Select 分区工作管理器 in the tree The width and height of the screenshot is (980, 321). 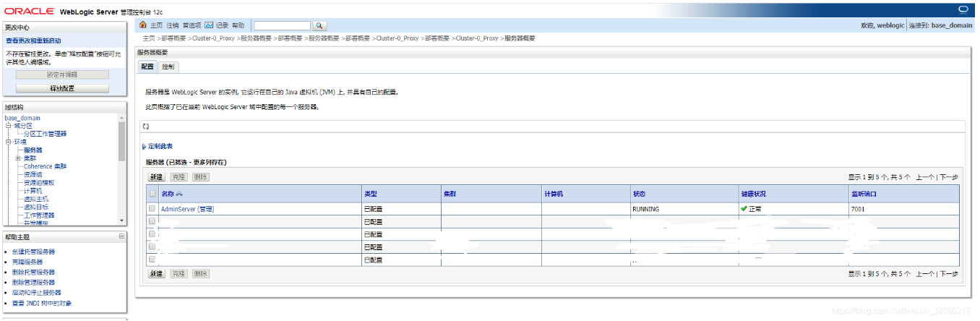coord(45,134)
